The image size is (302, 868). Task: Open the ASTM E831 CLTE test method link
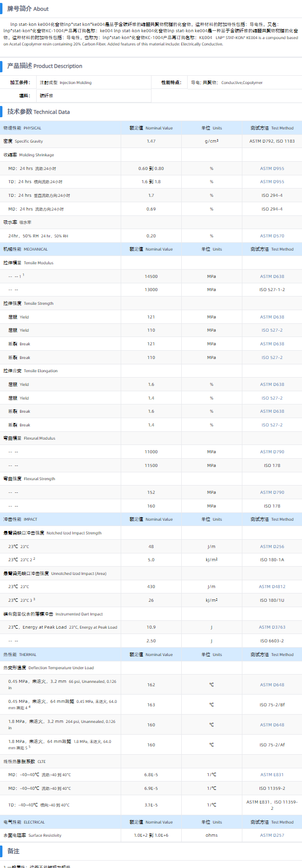pyautogui.click(x=272, y=775)
